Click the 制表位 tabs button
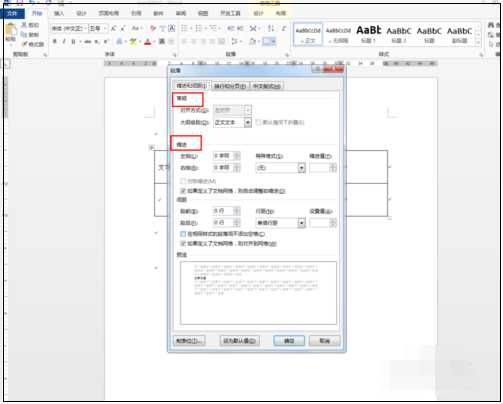 189,341
